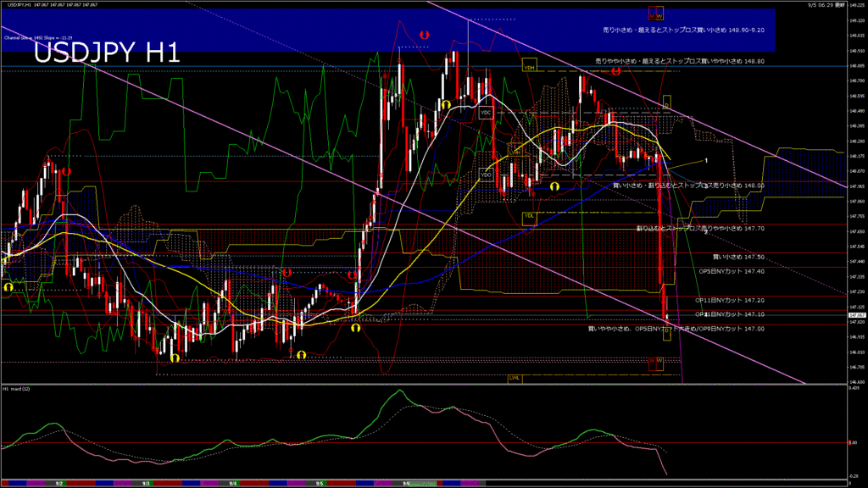The width and height of the screenshot is (868, 488).
Task: Click the yellow D box below the 147.00 label
Action: click(666, 332)
